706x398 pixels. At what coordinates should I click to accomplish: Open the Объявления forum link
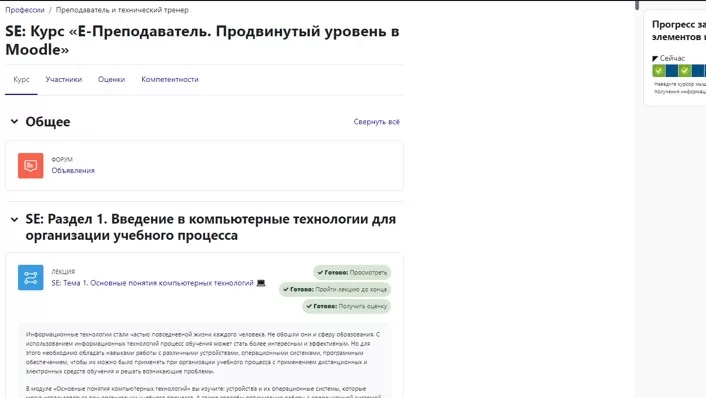(x=73, y=171)
